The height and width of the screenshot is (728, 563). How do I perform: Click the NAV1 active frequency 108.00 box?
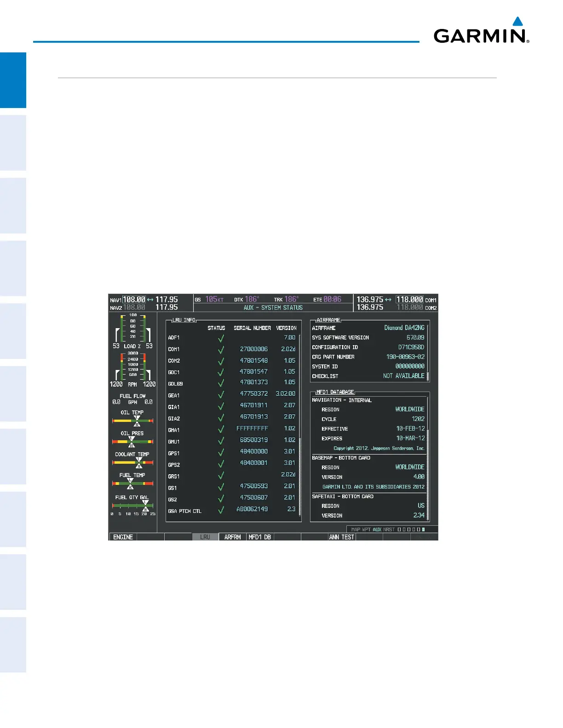pos(134,299)
